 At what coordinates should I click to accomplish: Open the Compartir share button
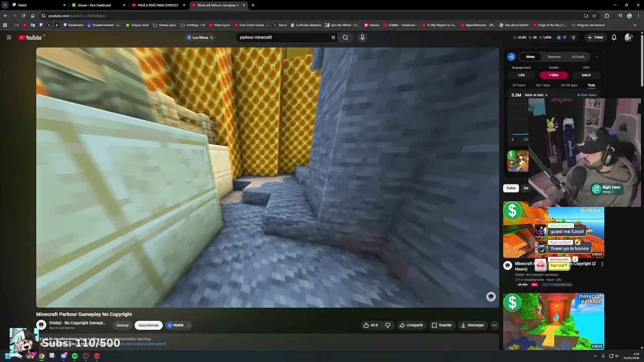click(411, 325)
